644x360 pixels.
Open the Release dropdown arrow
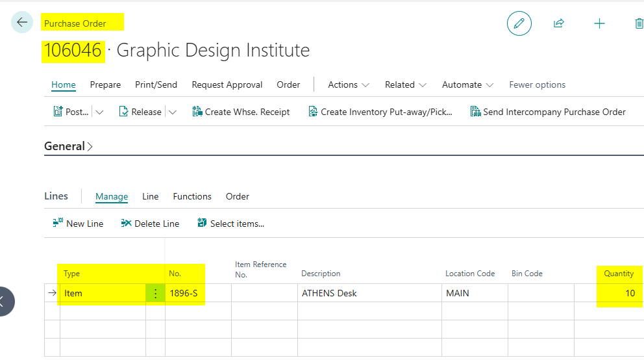pos(173,112)
